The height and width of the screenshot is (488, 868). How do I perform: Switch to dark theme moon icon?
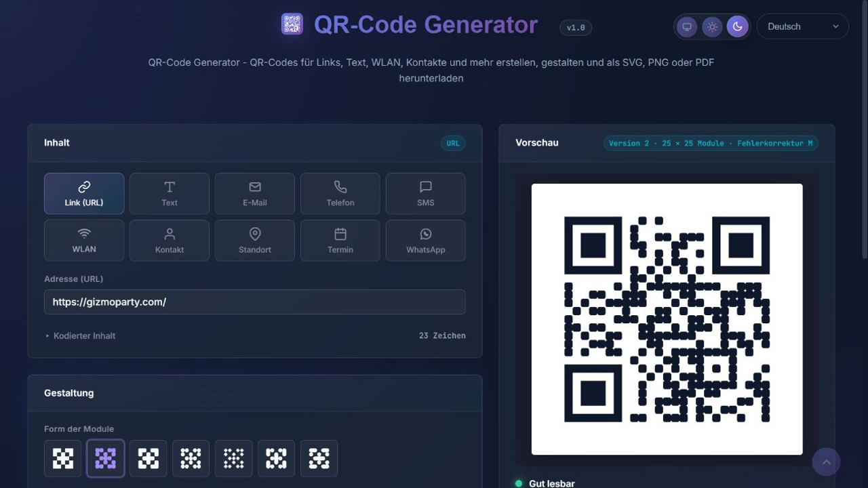[x=737, y=27]
